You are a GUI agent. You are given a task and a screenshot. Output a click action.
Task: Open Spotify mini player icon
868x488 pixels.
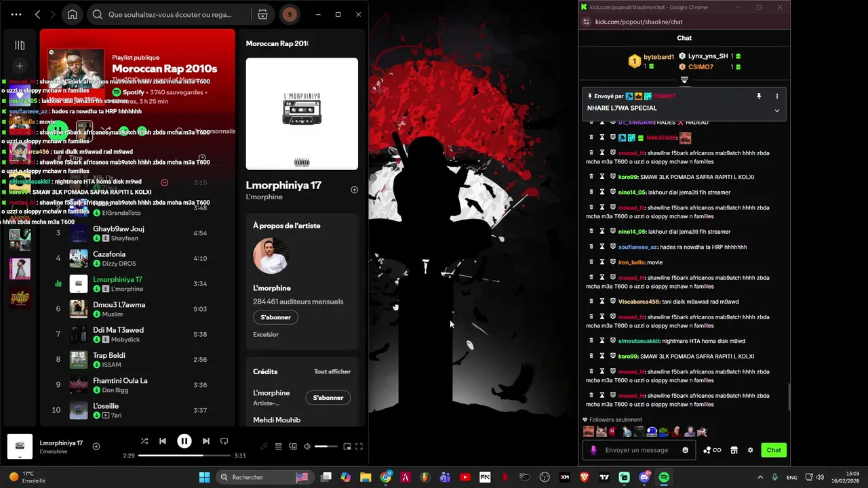347,447
